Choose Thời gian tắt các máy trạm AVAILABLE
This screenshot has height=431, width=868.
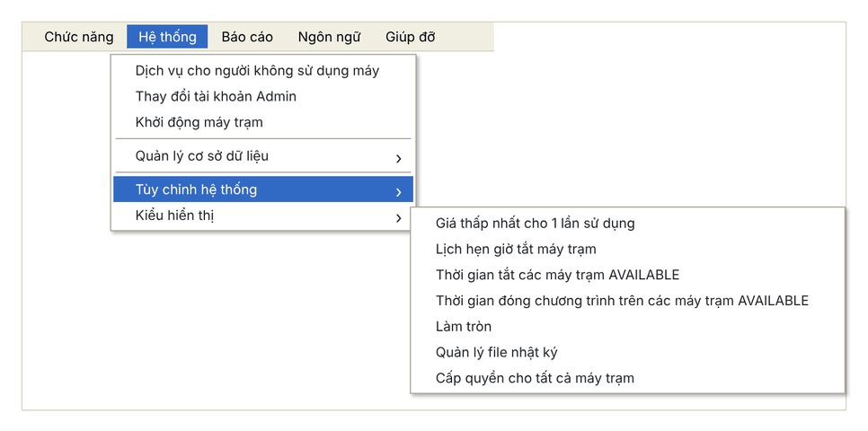tap(628, 275)
